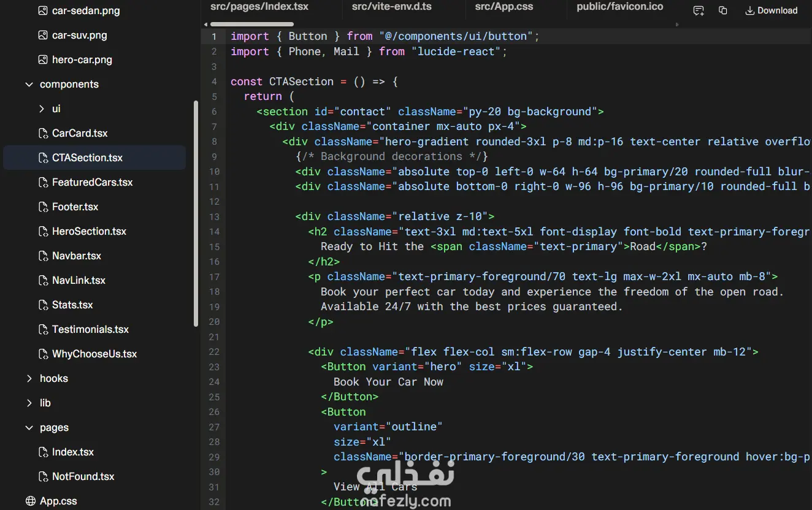Click the 'Book Your Car Now' text

388,382
